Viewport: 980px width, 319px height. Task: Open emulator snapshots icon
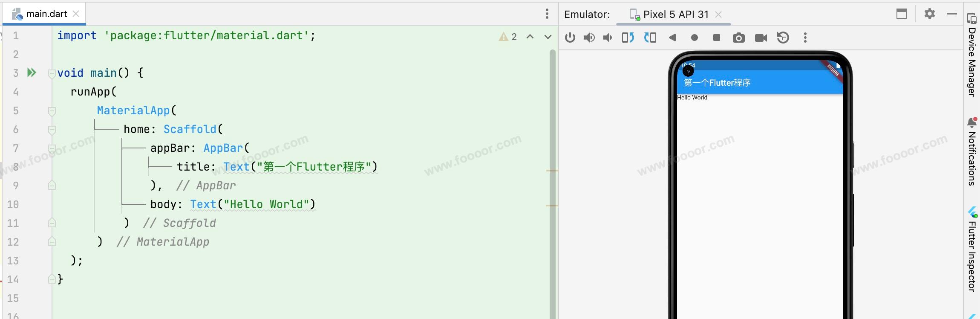click(783, 38)
